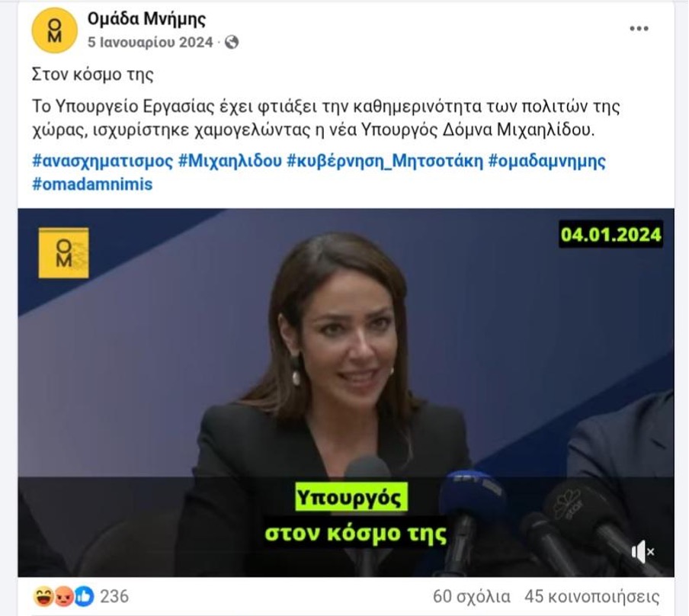Open the #κυβέρνηση_Μητσοτάκη hashtag

pos(385,161)
